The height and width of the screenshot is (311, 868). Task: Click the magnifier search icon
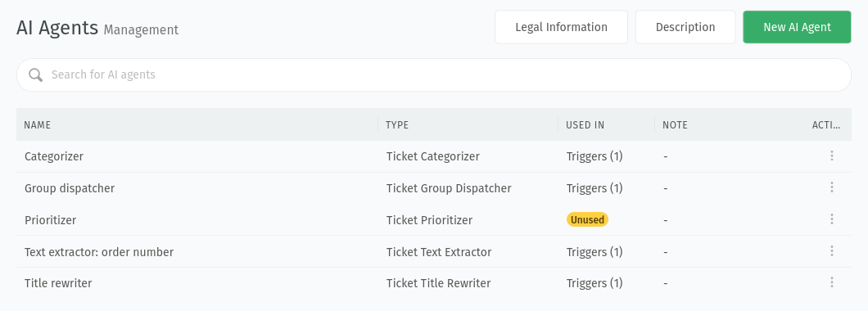[35, 74]
